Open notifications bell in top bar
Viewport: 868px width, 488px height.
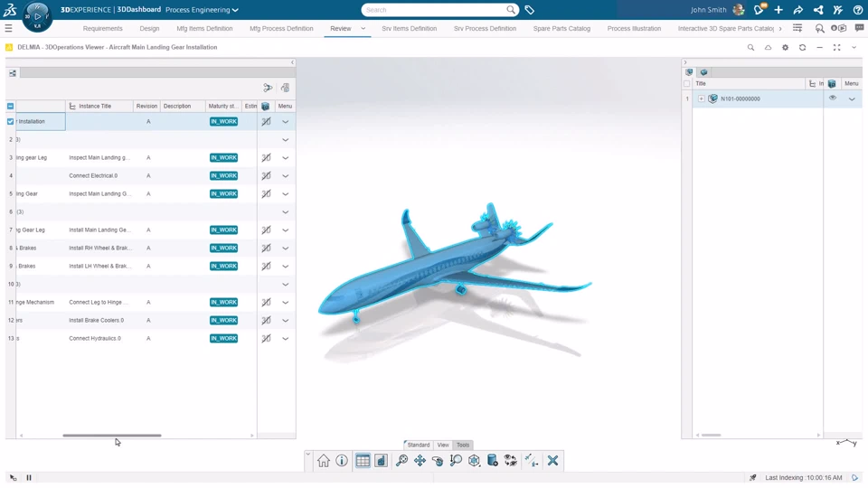(759, 9)
